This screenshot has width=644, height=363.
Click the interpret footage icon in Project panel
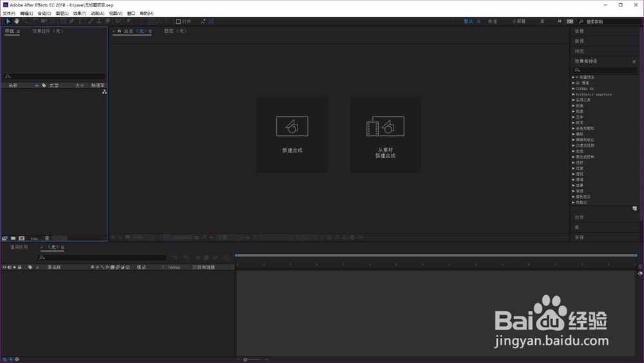pyautogui.click(x=5, y=238)
